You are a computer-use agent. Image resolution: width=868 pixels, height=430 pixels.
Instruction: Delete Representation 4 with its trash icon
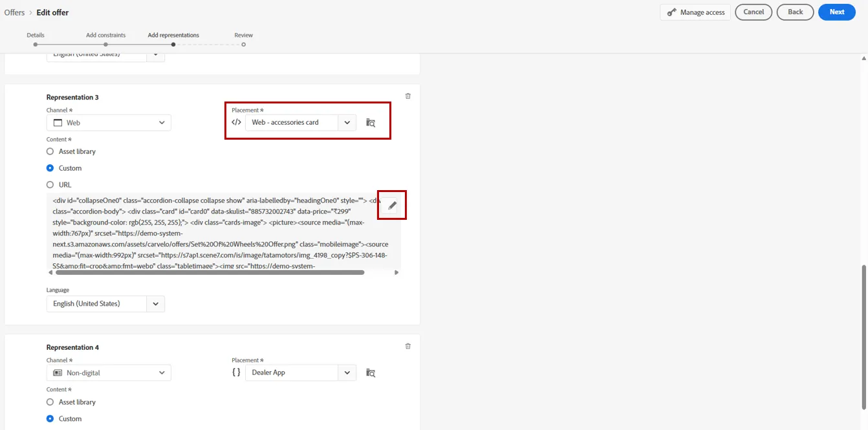(x=407, y=347)
